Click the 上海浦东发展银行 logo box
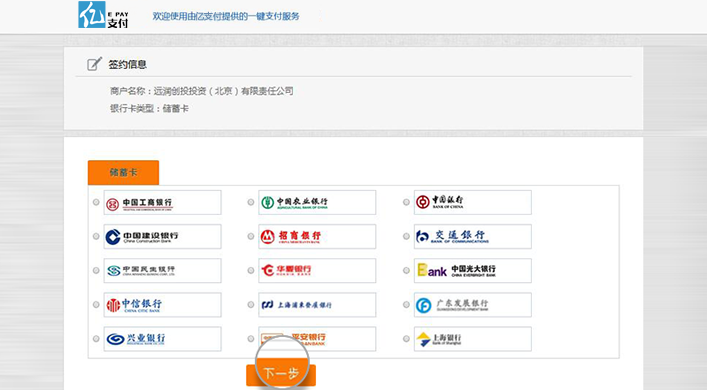The image size is (707, 390). coord(317,305)
